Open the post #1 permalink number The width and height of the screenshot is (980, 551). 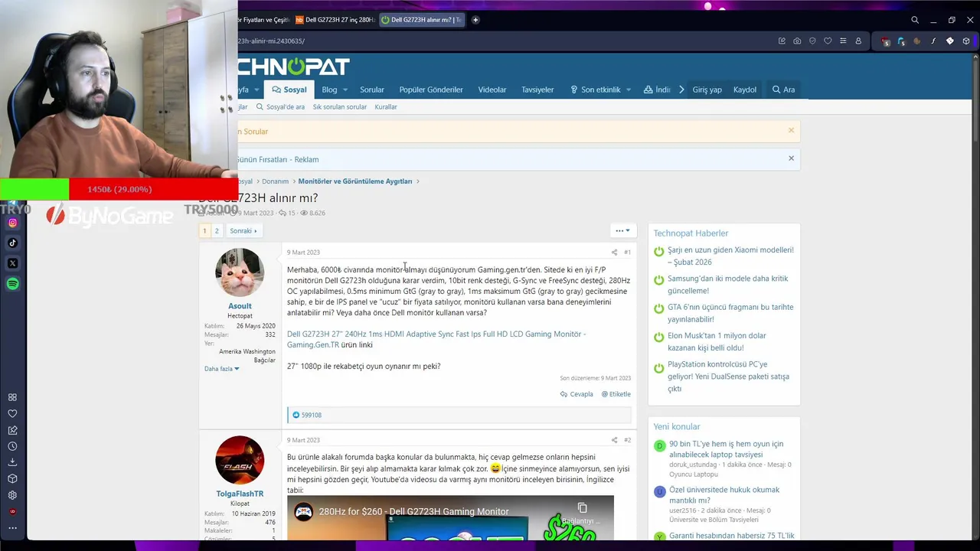click(627, 253)
